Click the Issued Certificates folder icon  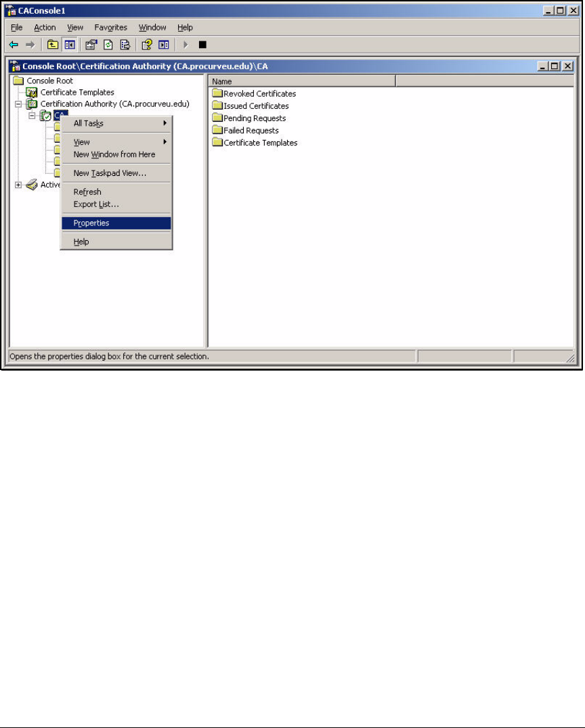coord(217,106)
